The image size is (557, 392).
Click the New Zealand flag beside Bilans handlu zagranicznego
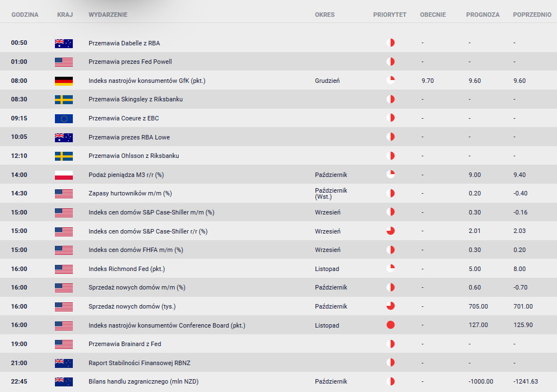(x=63, y=382)
